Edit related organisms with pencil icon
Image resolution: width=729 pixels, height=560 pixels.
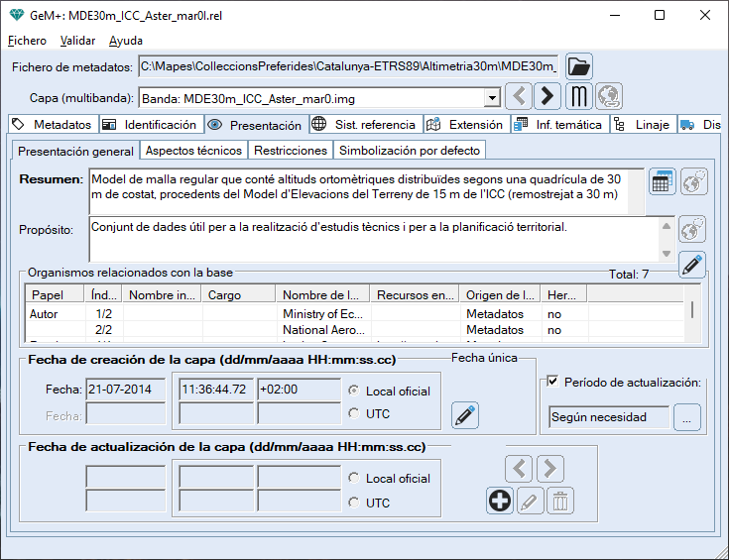(692, 265)
